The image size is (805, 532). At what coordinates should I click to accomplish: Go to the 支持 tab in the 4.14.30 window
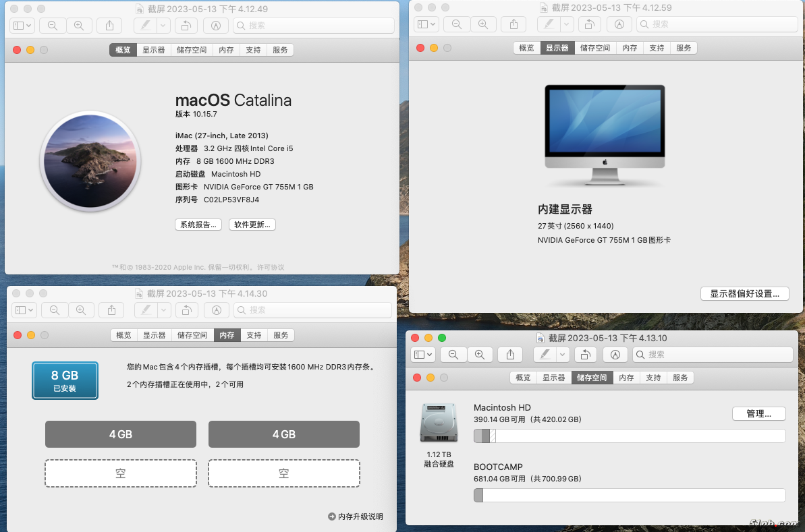coord(254,335)
